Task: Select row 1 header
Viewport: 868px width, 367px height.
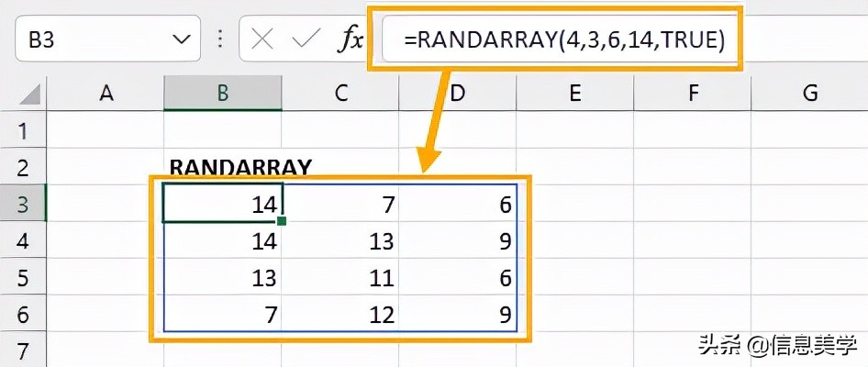Action: pos(23,130)
